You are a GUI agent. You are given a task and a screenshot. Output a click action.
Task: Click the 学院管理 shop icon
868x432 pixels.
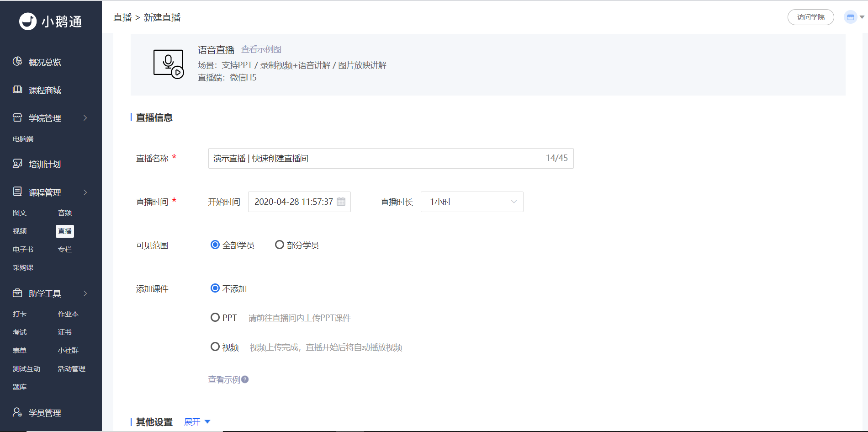[17, 117]
